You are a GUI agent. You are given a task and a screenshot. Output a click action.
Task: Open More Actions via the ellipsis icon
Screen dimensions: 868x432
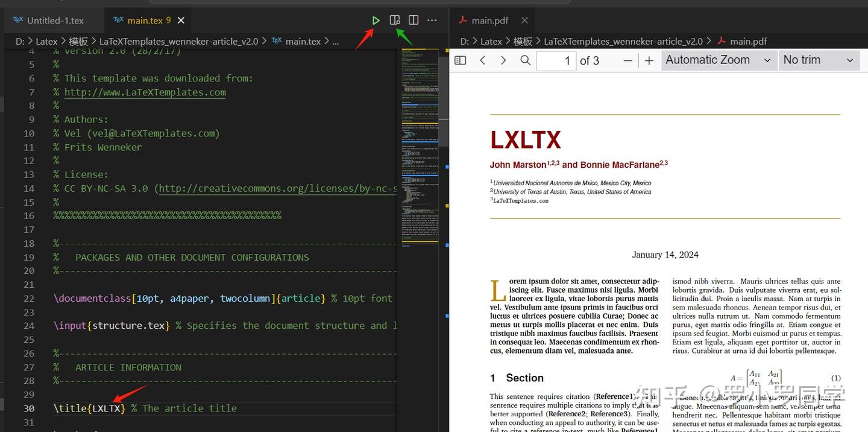[432, 20]
